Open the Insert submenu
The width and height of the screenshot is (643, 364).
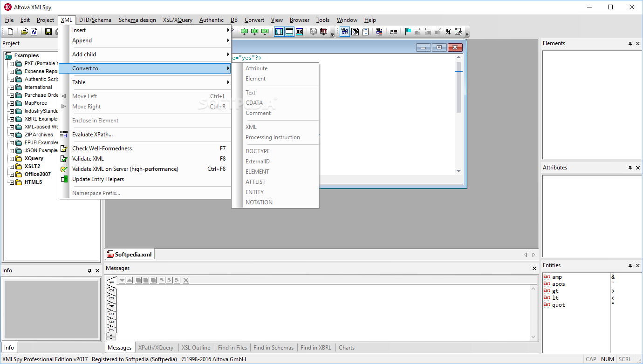pos(145,30)
